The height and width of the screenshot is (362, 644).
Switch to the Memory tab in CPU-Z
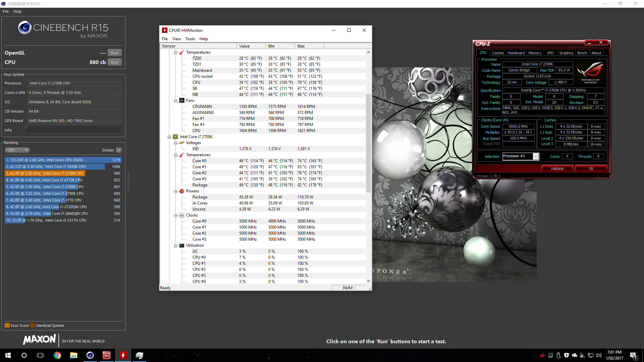tap(535, 53)
